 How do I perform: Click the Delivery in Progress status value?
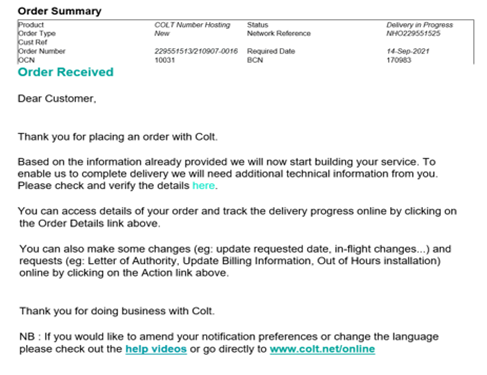[x=420, y=25]
